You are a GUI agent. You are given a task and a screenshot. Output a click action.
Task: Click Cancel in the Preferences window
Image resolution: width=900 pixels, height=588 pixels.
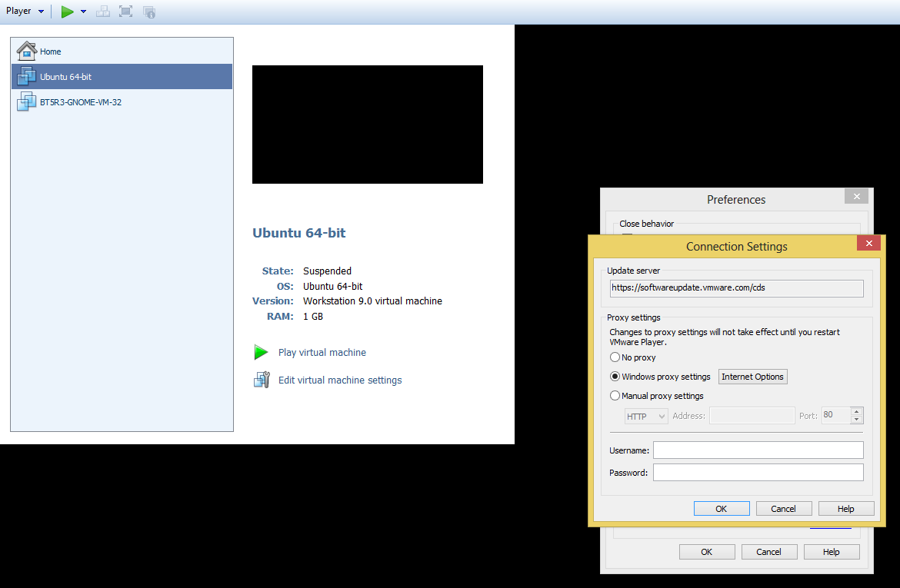click(x=769, y=552)
